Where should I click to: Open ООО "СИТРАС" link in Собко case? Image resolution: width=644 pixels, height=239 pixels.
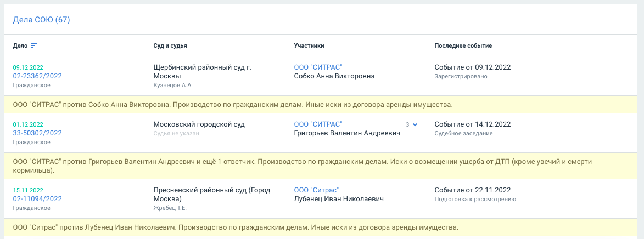318,67
